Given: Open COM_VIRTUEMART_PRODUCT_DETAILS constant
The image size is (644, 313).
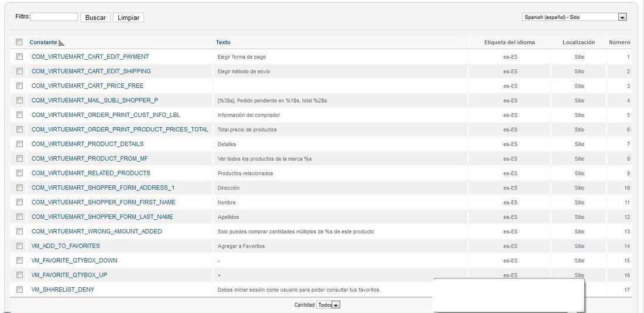Looking at the screenshot, I should pos(87,144).
